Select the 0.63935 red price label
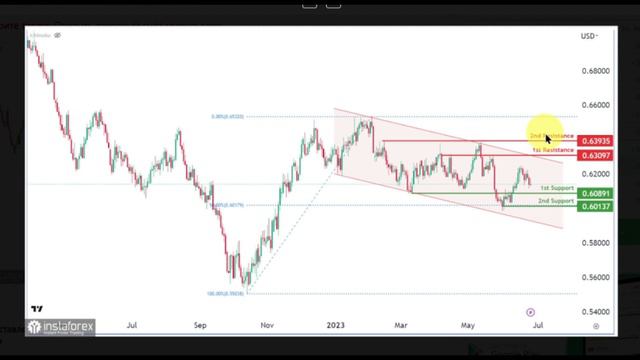640x360 pixels. pyautogui.click(x=595, y=141)
